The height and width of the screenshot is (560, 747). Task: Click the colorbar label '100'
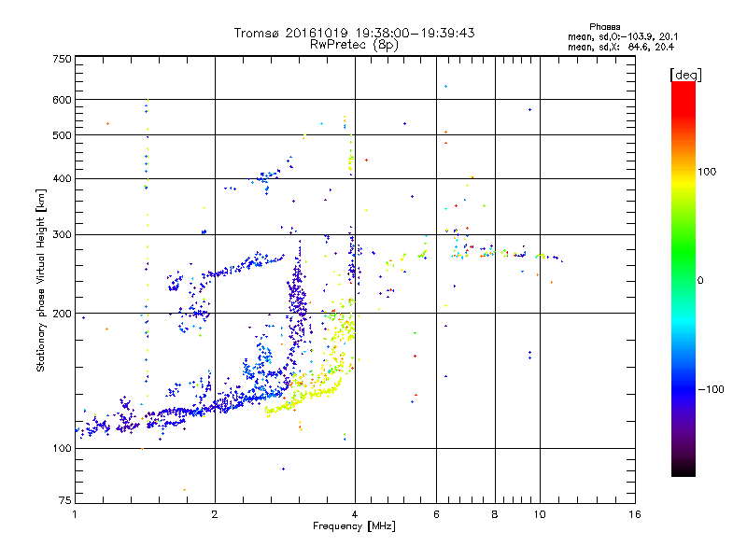point(707,172)
